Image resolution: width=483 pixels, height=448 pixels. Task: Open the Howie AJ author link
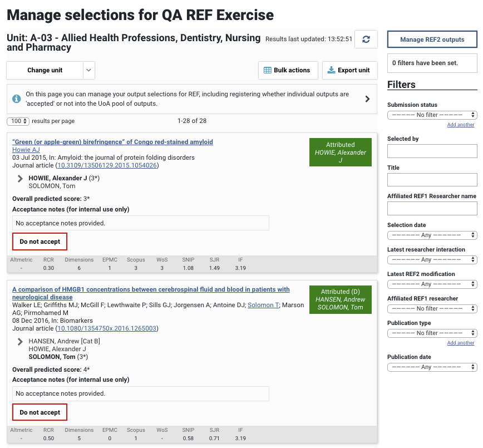26,150
